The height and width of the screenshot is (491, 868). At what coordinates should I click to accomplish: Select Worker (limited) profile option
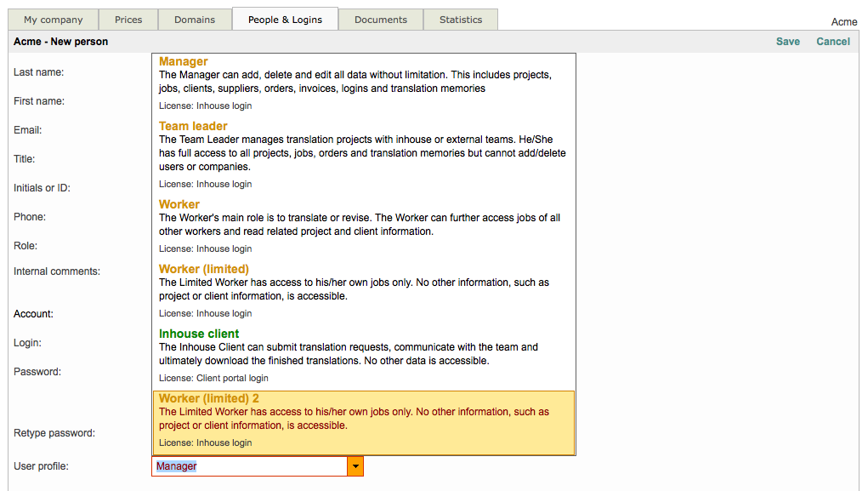click(x=204, y=270)
